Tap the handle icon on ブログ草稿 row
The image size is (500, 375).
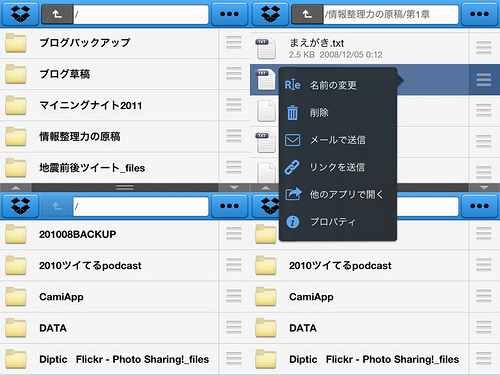pos(234,74)
